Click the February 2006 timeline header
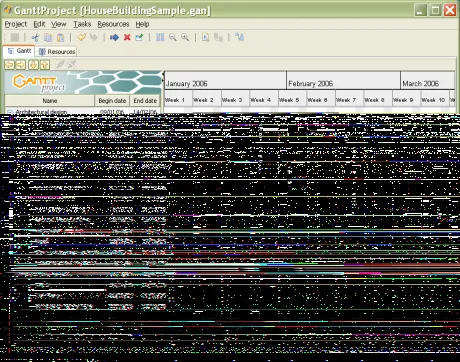Image resolution: width=460 pixels, height=362 pixels. 344,80
